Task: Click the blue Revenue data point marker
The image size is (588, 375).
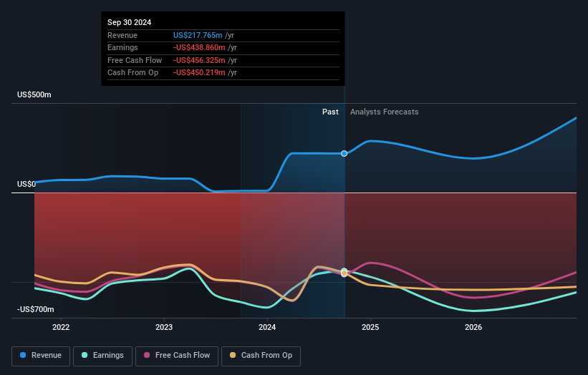Action: (x=344, y=154)
